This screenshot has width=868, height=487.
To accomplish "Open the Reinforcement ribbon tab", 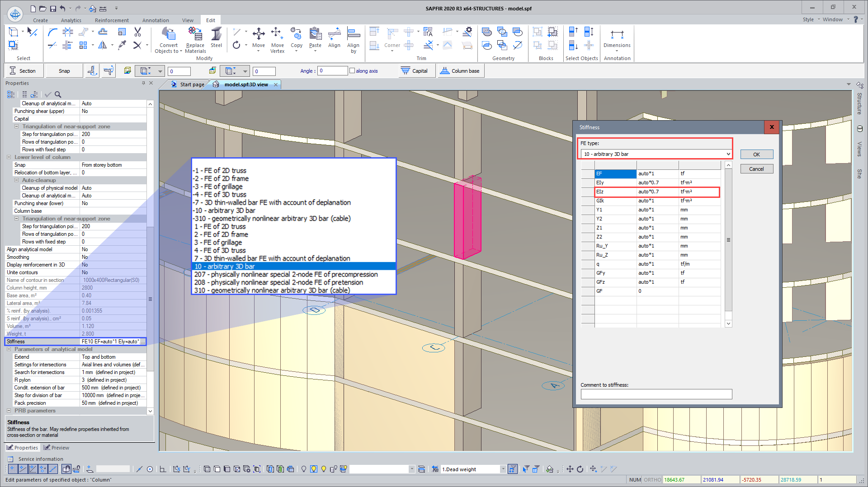I will 112,20.
